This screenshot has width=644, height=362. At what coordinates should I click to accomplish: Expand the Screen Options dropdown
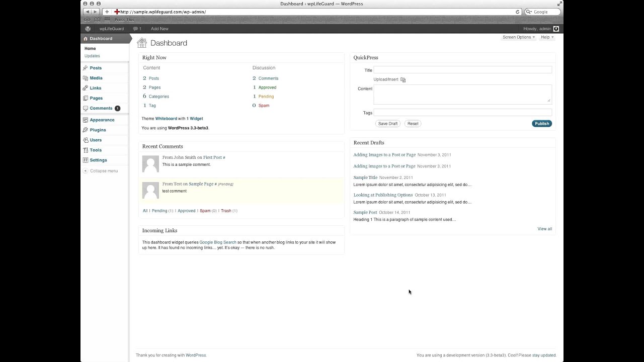(519, 37)
